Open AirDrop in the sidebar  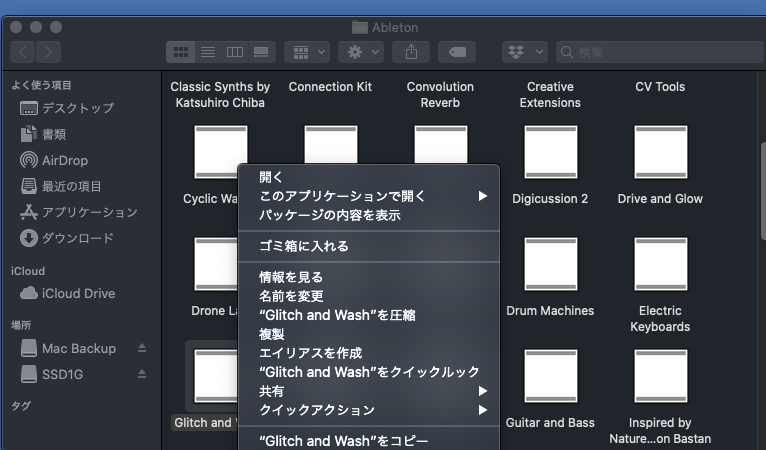click(54, 160)
